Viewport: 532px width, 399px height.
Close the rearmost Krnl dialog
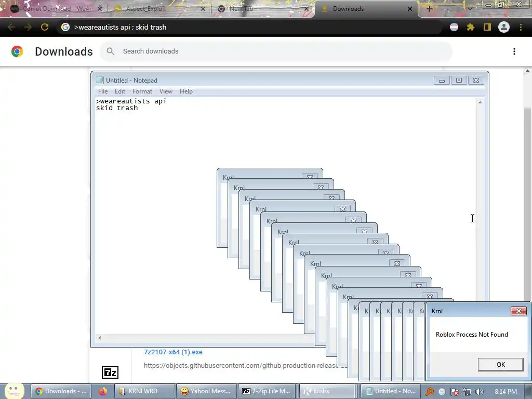(310, 177)
